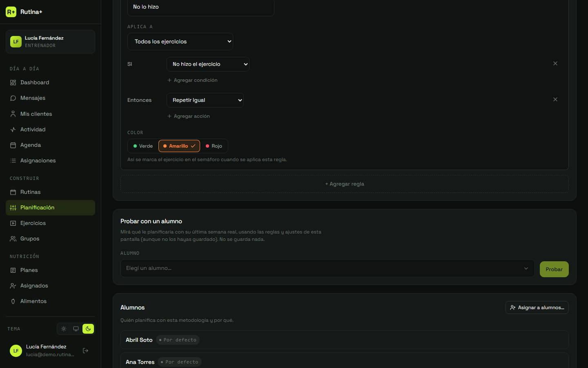Open 'Repetir igual' action dropdown
Viewport: 588px width, 368px height.
pos(205,100)
